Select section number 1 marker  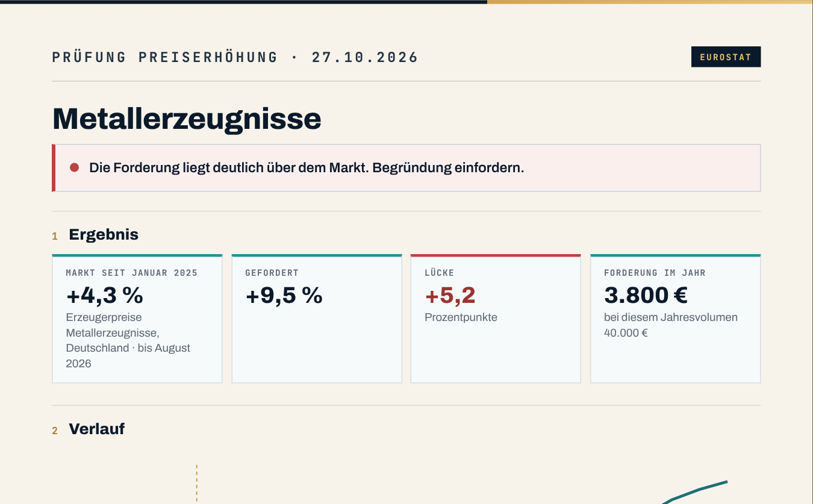55,236
